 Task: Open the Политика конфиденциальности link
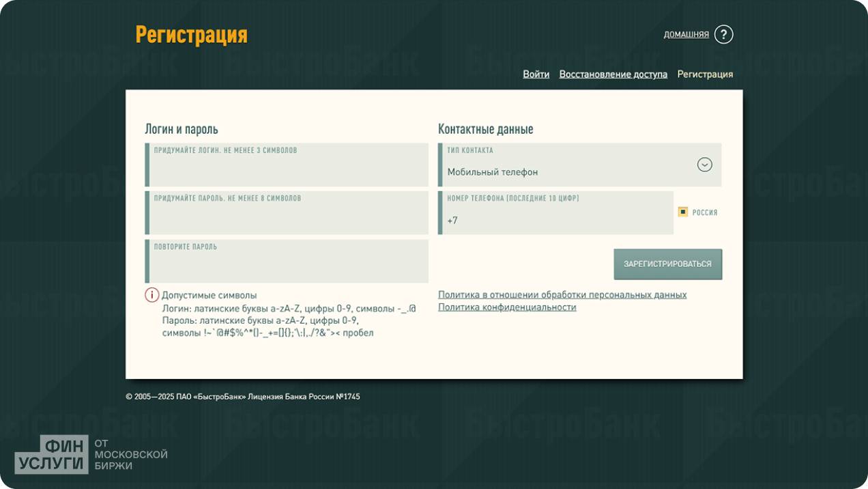pyautogui.click(x=507, y=307)
